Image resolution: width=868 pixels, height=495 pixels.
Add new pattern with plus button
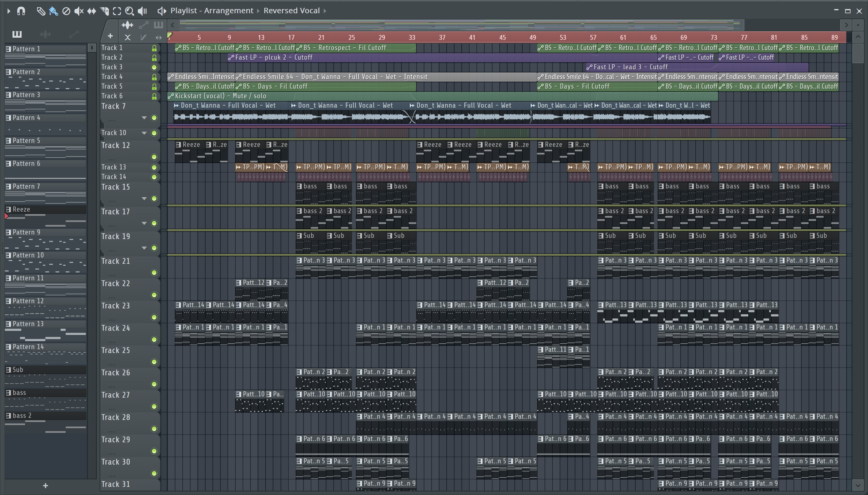pyautogui.click(x=45, y=485)
